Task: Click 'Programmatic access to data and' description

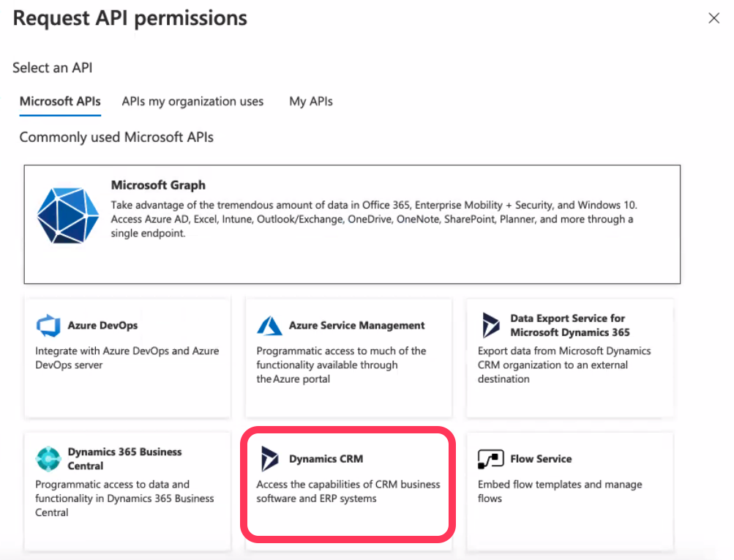Action: click(x=124, y=499)
